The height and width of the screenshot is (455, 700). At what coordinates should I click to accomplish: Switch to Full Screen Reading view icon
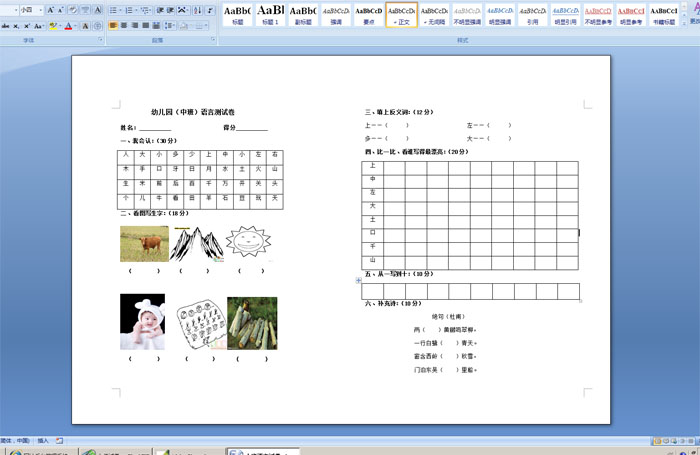[x=666, y=441]
